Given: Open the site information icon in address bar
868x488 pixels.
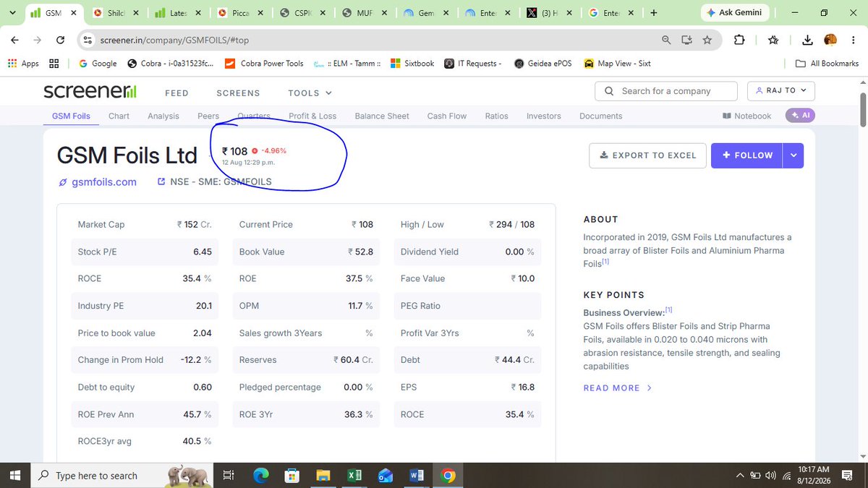Looking at the screenshot, I should click(88, 40).
